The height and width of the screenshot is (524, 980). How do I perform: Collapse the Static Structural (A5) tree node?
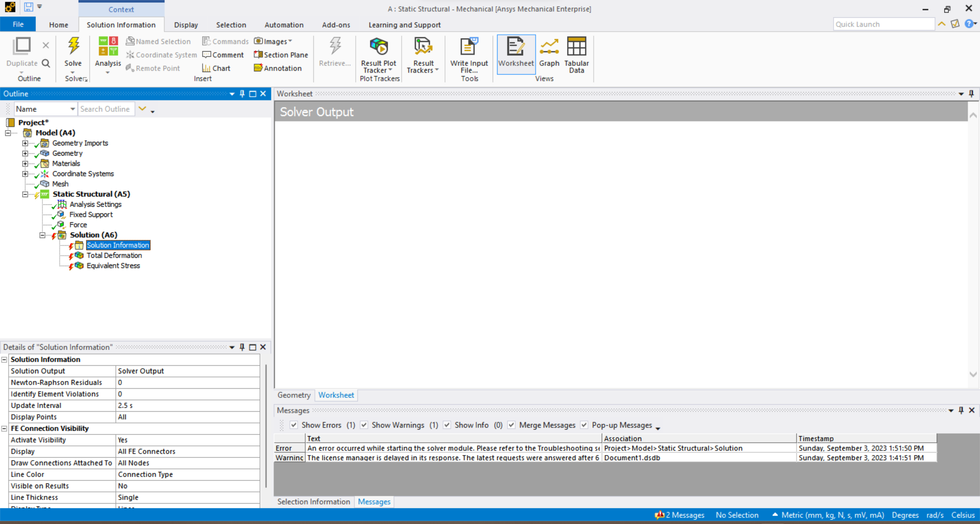25,194
